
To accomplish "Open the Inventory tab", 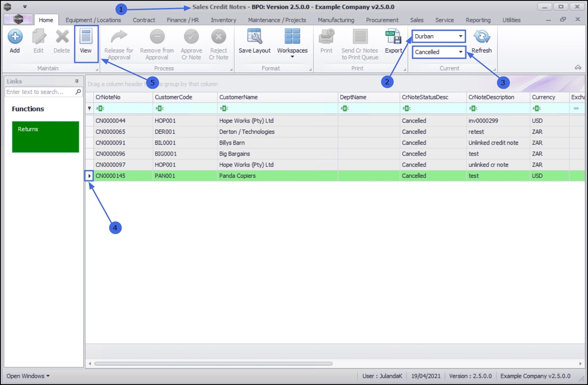I will [x=224, y=20].
